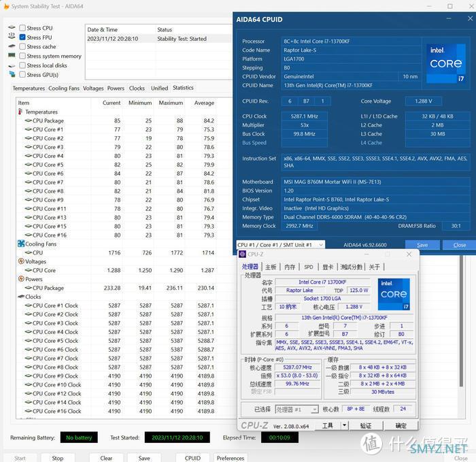Click the cache icon beside Stress cache
This screenshot has height=462, width=476.
click(x=12, y=46)
